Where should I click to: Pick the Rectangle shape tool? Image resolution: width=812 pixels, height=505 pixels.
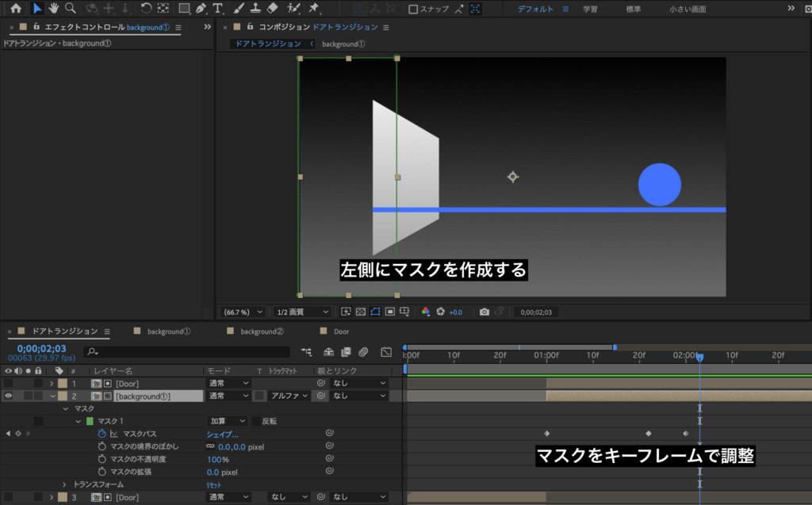[184, 9]
